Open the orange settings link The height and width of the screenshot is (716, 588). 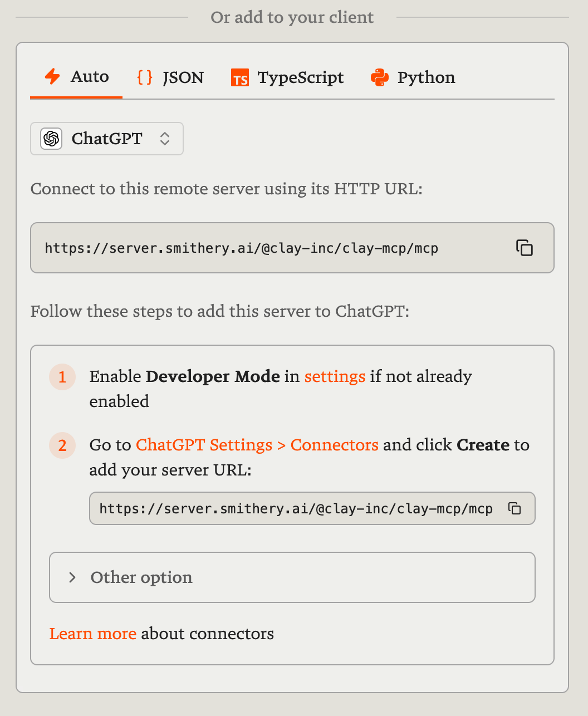pos(335,376)
